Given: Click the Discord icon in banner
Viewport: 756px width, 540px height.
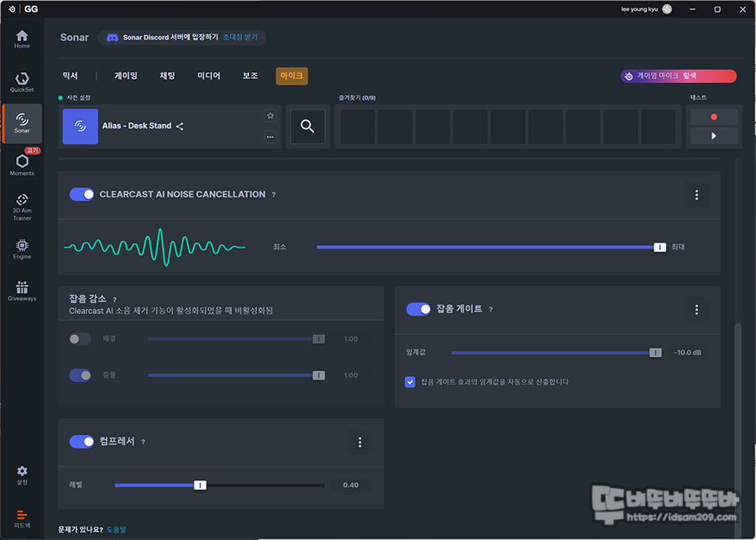Looking at the screenshot, I should coord(113,38).
